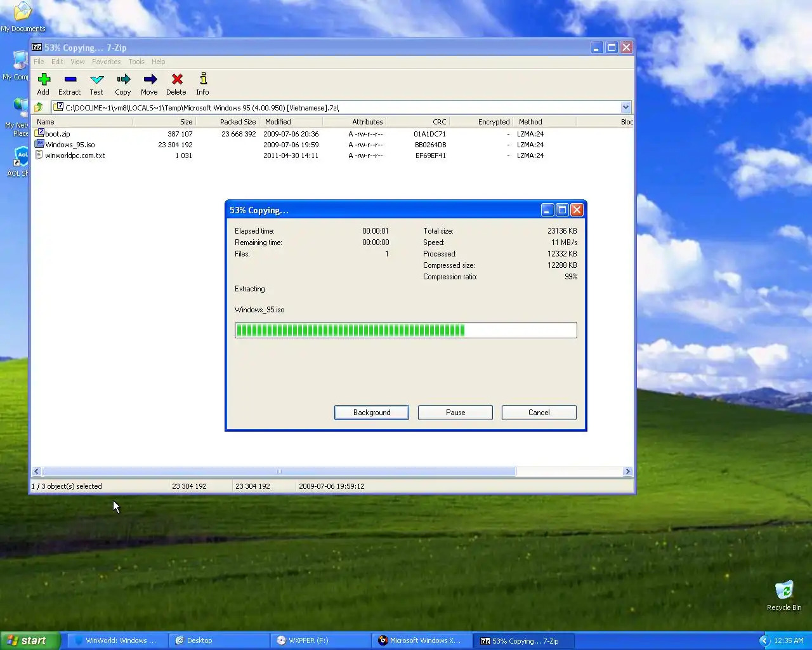812x650 pixels.
Task: Click the Info toolbar icon
Action: click(203, 79)
